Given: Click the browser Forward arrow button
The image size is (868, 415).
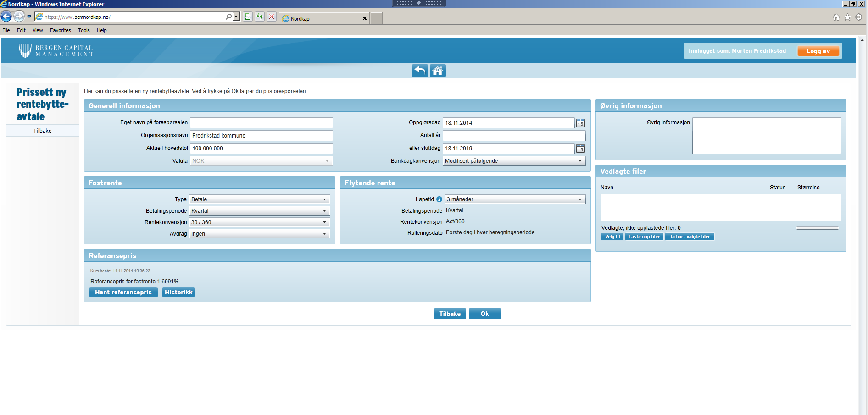Looking at the screenshot, I should (19, 17).
